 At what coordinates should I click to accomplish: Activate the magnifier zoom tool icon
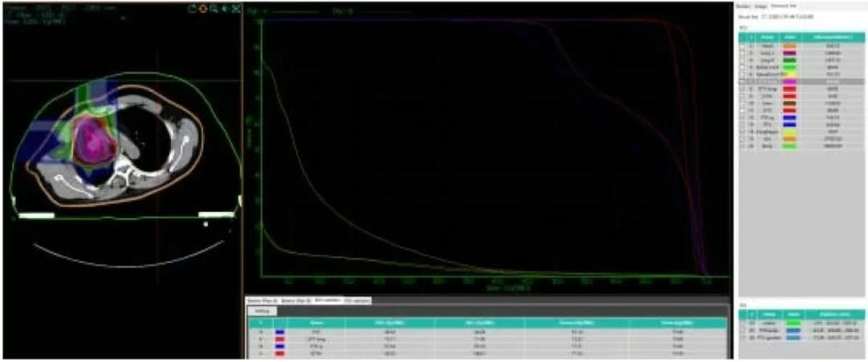click(x=214, y=8)
